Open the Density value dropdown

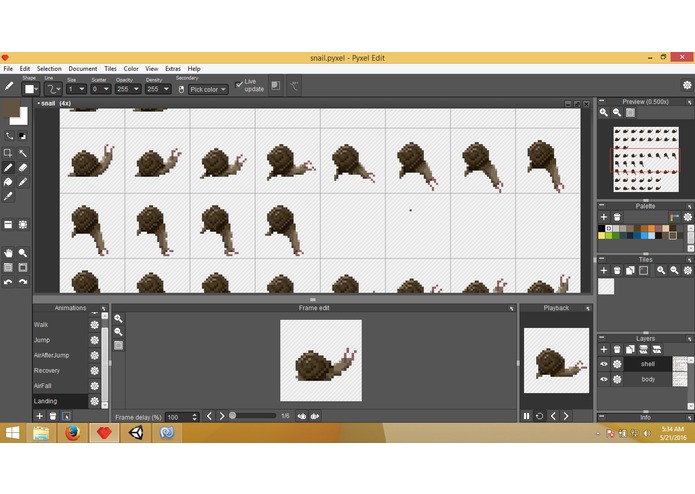click(158, 89)
